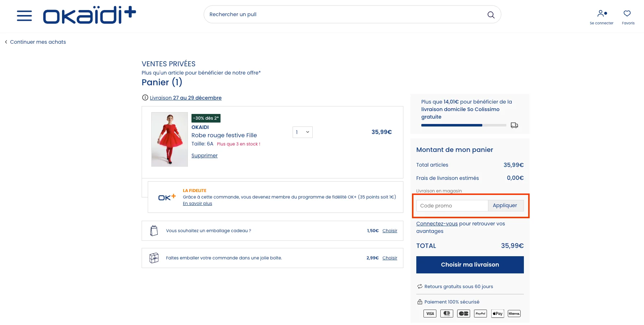Select the PayPal payment icon
Screen dimensions: 644x325
[x=480, y=313]
